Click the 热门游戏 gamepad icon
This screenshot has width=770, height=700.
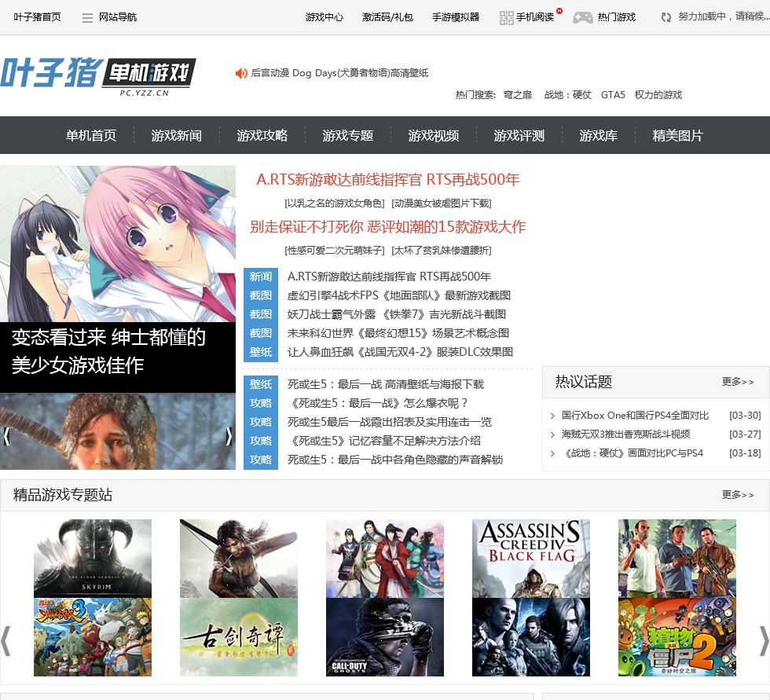[x=583, y=17]
